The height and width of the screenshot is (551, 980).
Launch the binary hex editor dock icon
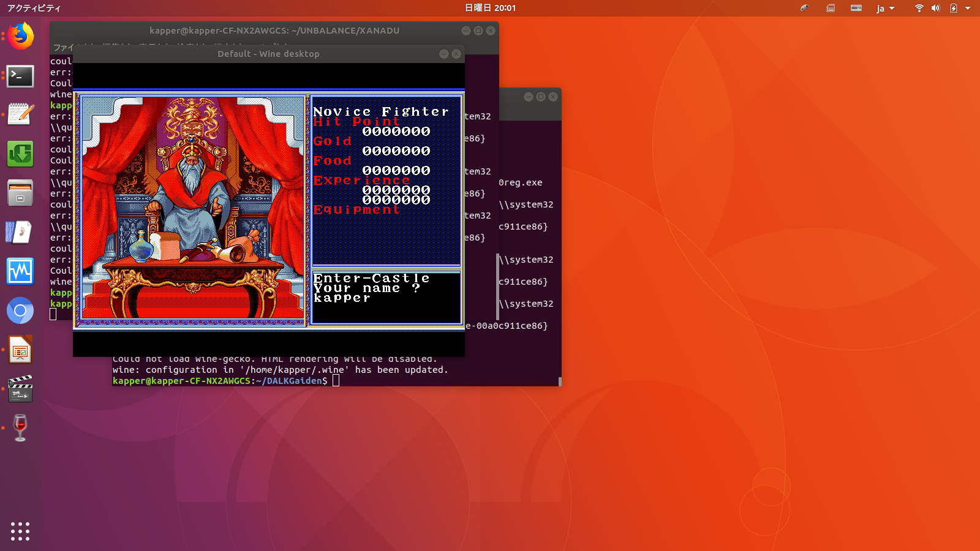click(x=20, y=232)
